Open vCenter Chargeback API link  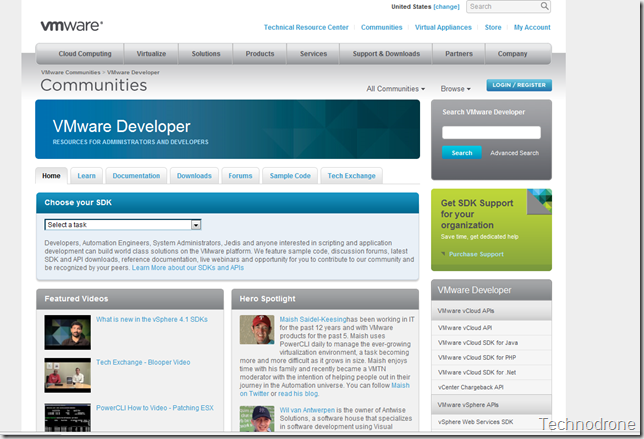tap(471, 387)
